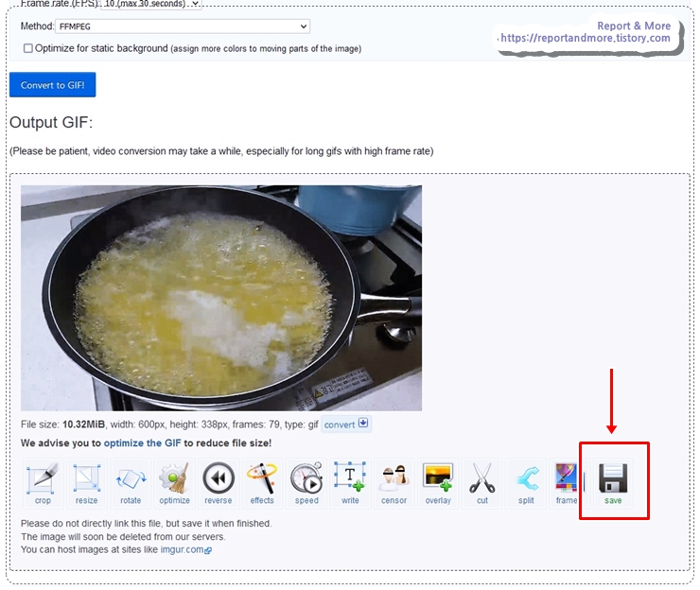This screenshot has height=590, width=700.
Task: Open the censor tool
Action: pyautogui.click(x=394, y=483)
